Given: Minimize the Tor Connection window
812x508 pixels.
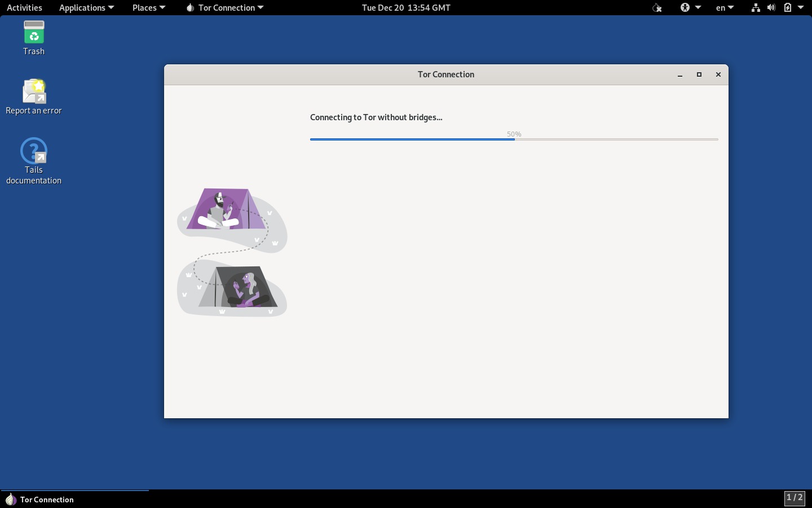Looking at the screenshot, I should tap(680, 75).
